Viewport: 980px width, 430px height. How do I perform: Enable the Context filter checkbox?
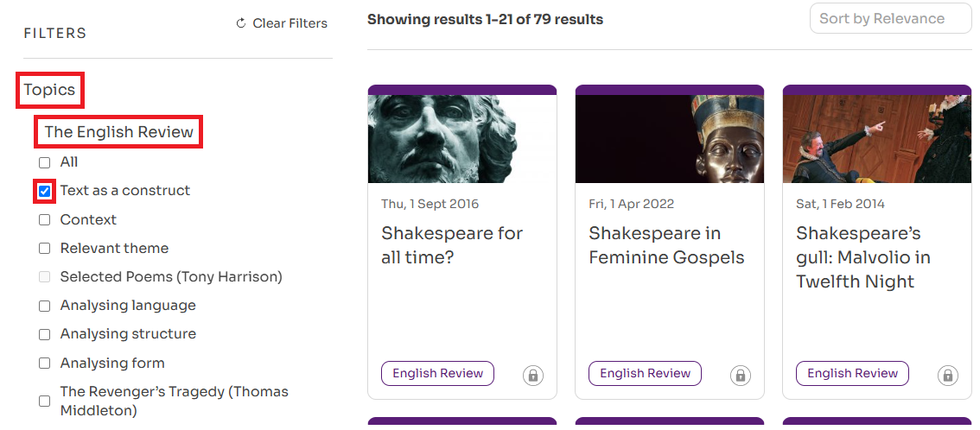coord(45,220)
